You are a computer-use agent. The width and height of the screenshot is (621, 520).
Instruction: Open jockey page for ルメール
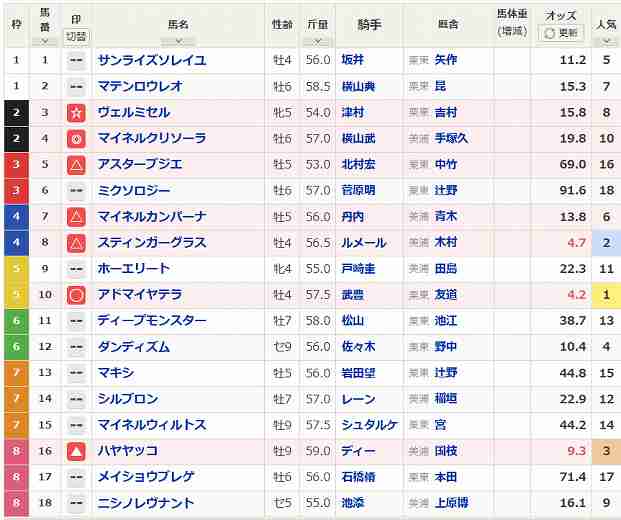click(x=364, y=243)
